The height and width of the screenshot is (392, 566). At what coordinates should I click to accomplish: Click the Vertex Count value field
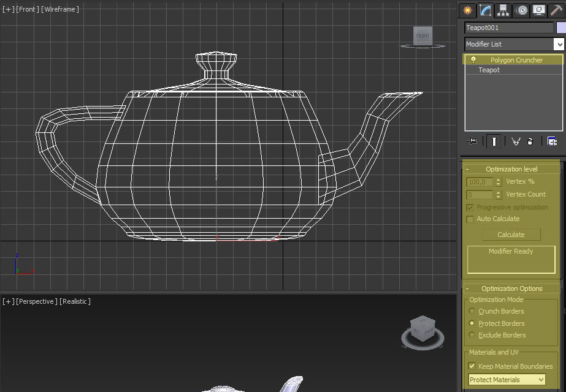480,195
